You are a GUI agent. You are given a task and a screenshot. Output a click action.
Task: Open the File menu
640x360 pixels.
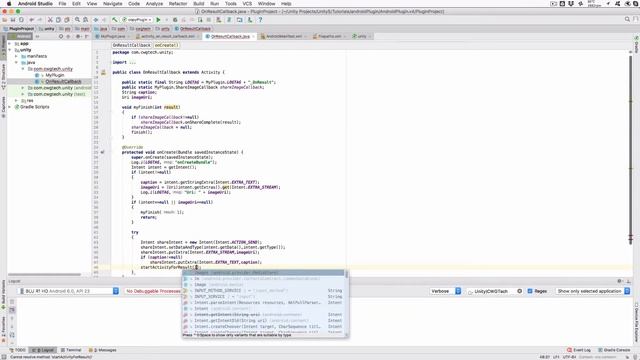pos(62,4)
